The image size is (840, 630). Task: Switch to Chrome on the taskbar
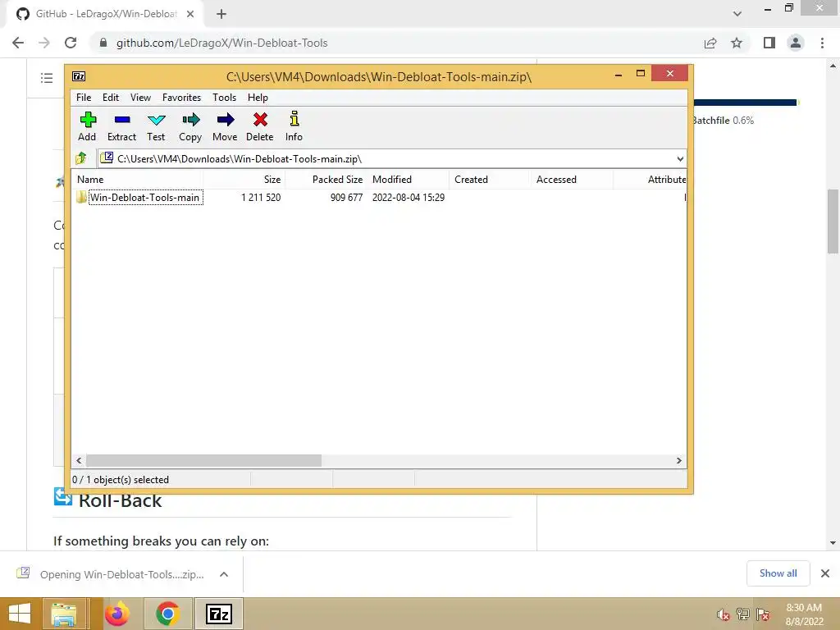pyautogui.click(x=167, y=614)
